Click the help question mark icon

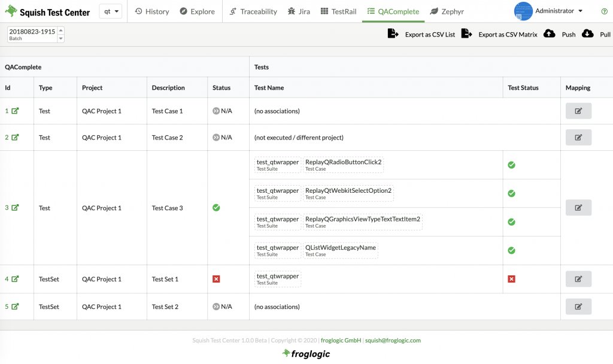[604, 11]
